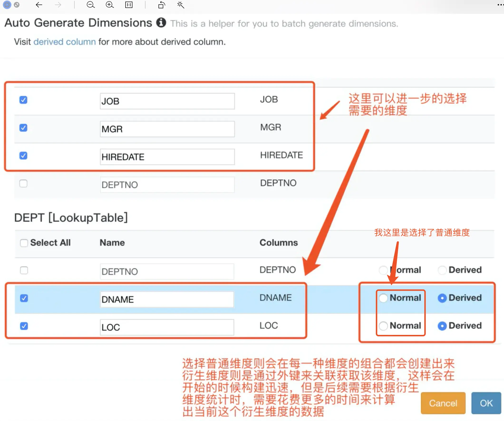Select Normal radio for the DNAME row
This screenshot has width=504, height=421.
point(383,298)
